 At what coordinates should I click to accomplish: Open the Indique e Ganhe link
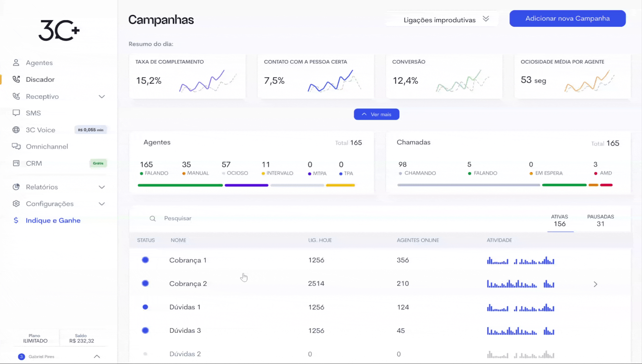click(x=53, y=220)
